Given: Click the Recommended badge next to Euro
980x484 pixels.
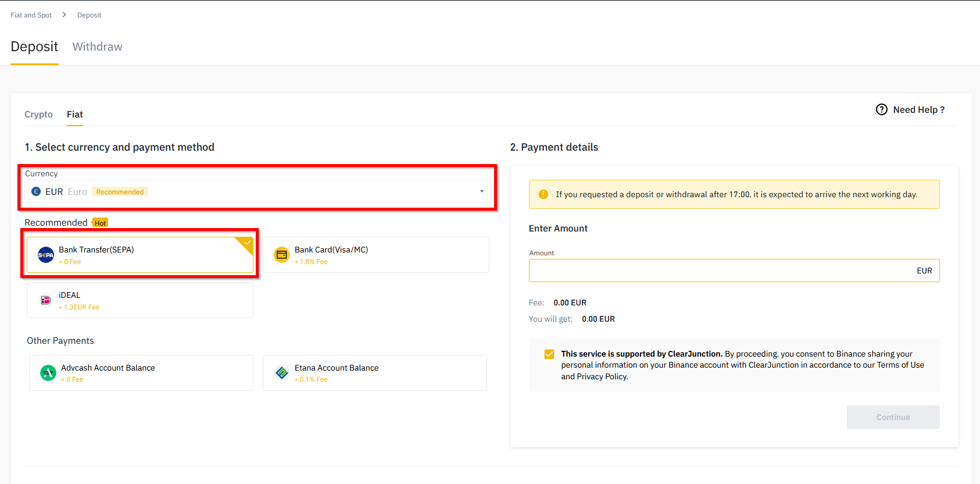Looking at the screenshot, I should pyautogui.click(x=120, y=192).
